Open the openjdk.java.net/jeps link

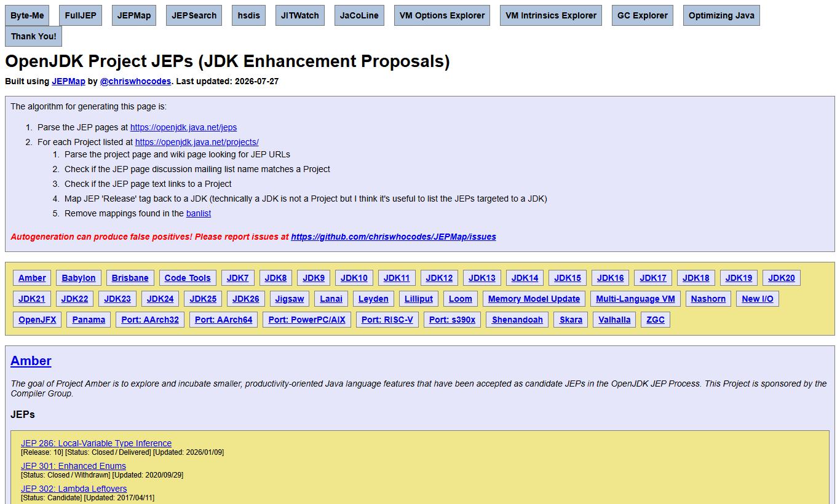click(x=183, y=127)
